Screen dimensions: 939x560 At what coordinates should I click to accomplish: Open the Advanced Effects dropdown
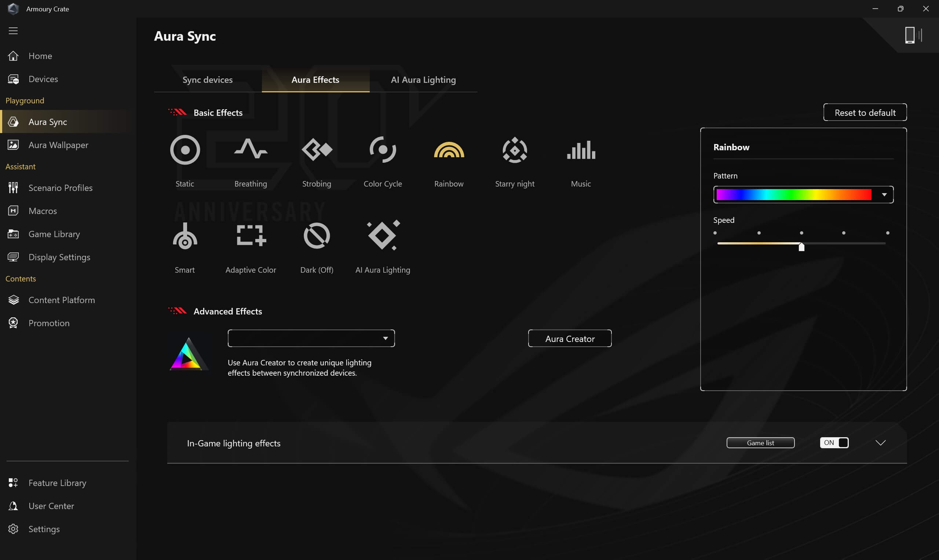coord(311,338)
